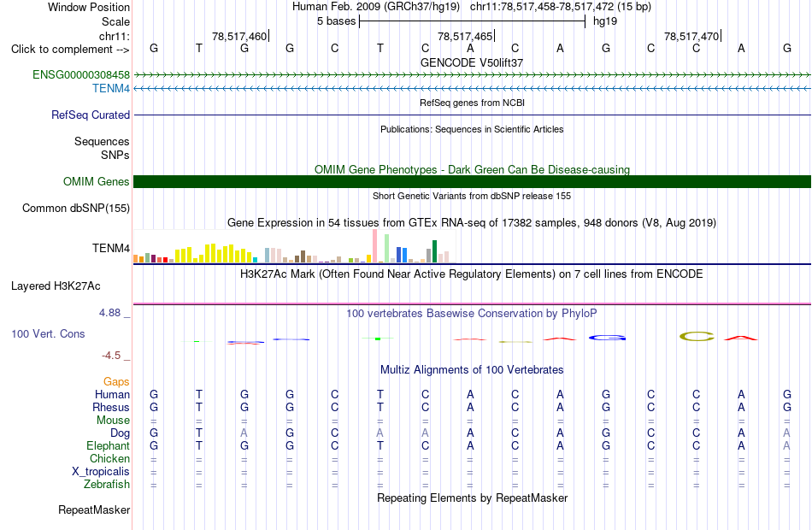Select the Mouse alignment row label

(113, 421)
